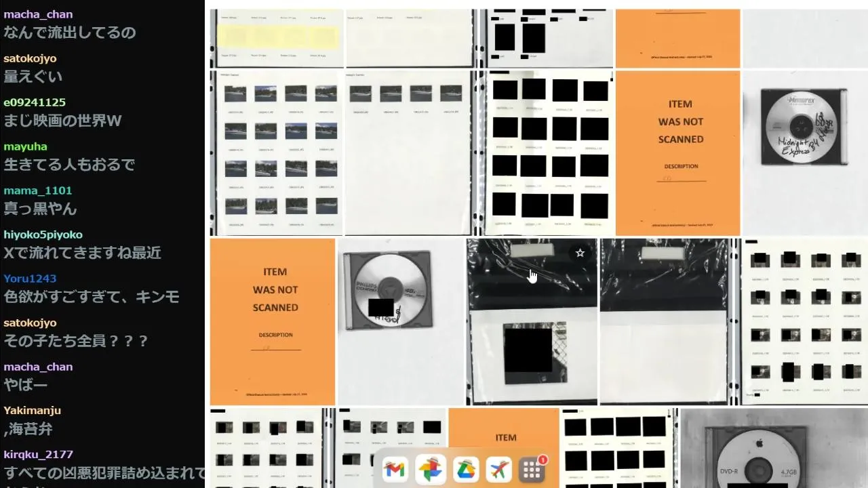Click chat message その子たち全員？？？
This screenshot has height=488, width=868.
coord(77,341)
